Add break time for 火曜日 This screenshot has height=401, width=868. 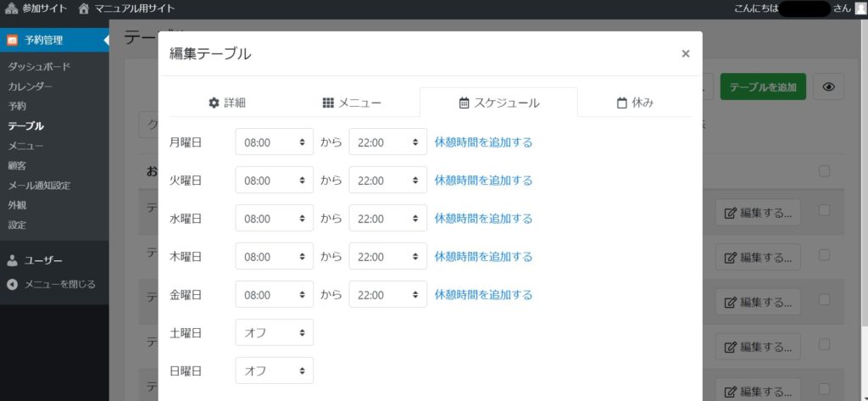click(x=483, y=181)
